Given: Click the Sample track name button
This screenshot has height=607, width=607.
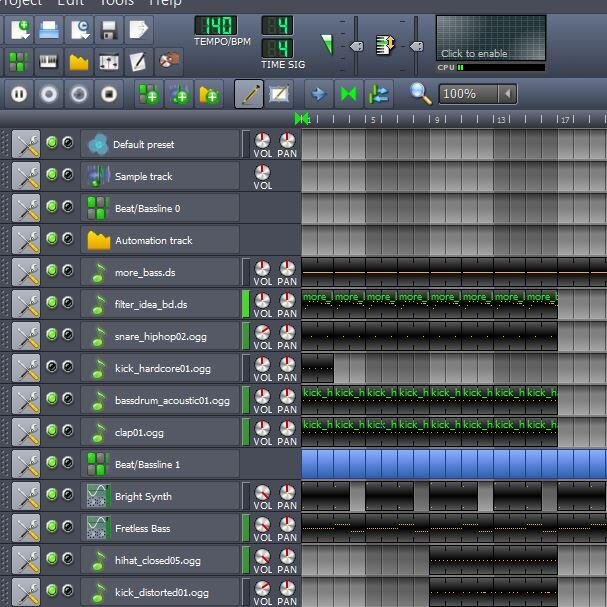Looking at the screenshot, I should coord(160,176).
